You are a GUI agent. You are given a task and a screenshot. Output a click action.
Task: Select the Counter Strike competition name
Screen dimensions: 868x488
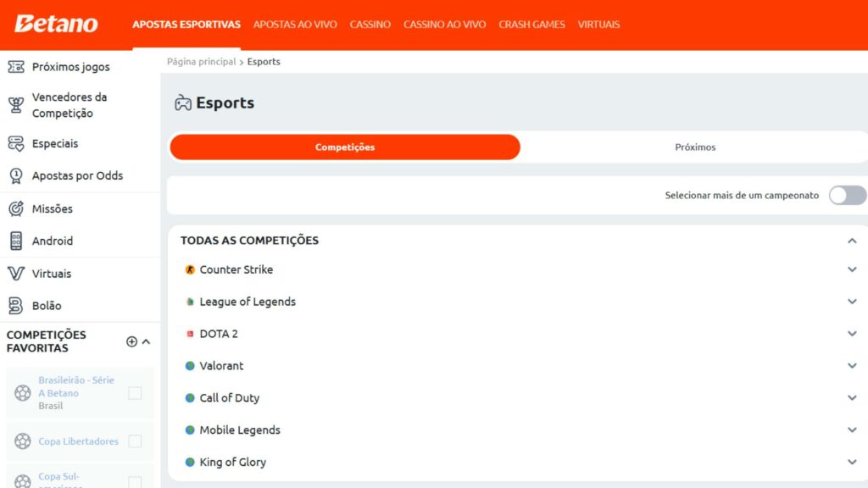click(236, 269)
